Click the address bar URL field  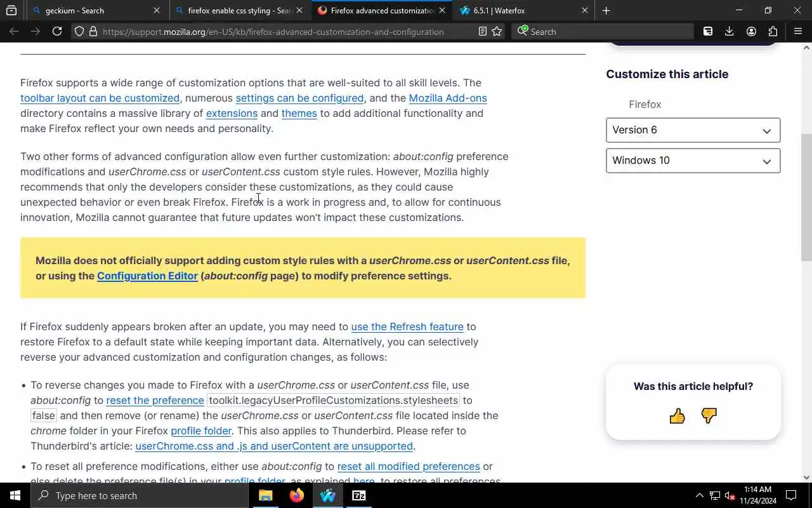pos(273,31)
